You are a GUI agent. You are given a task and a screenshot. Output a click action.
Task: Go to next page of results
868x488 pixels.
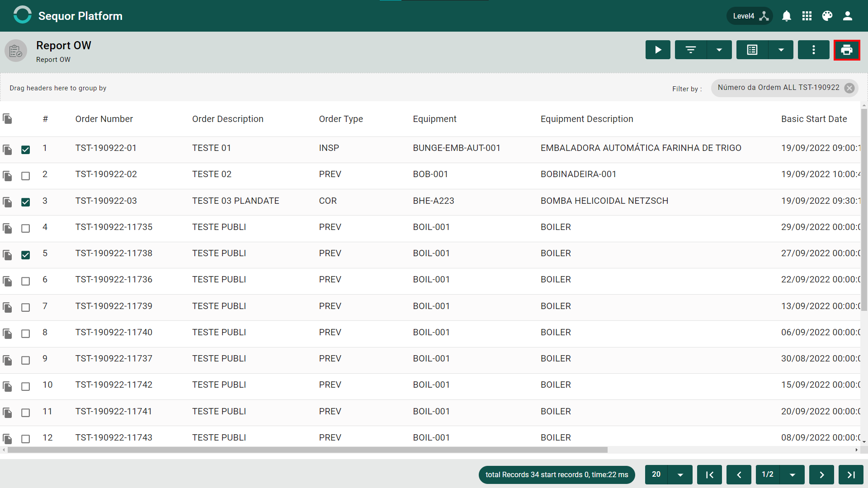pos(821,474)
